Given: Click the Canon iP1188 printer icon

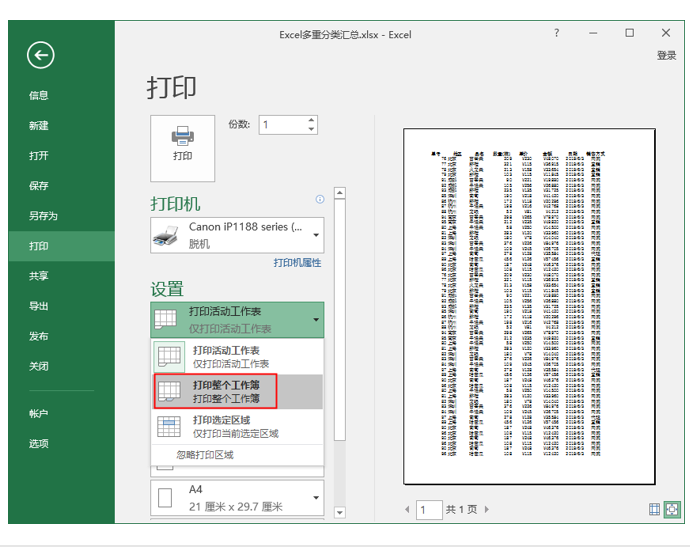Looking at the screenshot, I should (166, 235).
